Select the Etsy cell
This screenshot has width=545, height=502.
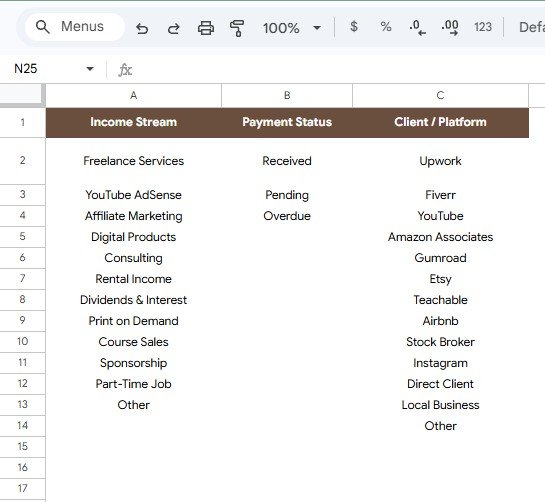pyautogui.click(x=440, y=279)
